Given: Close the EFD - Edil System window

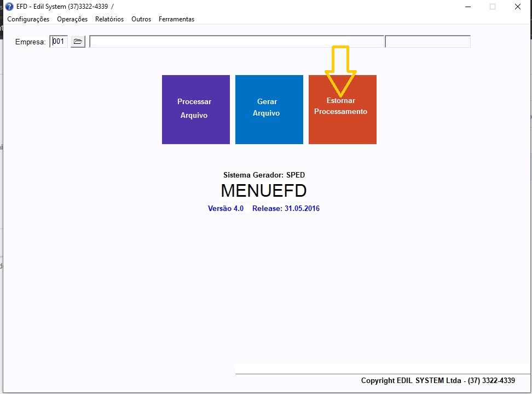Looking at the screenshot, I should (x=517, y=7).
